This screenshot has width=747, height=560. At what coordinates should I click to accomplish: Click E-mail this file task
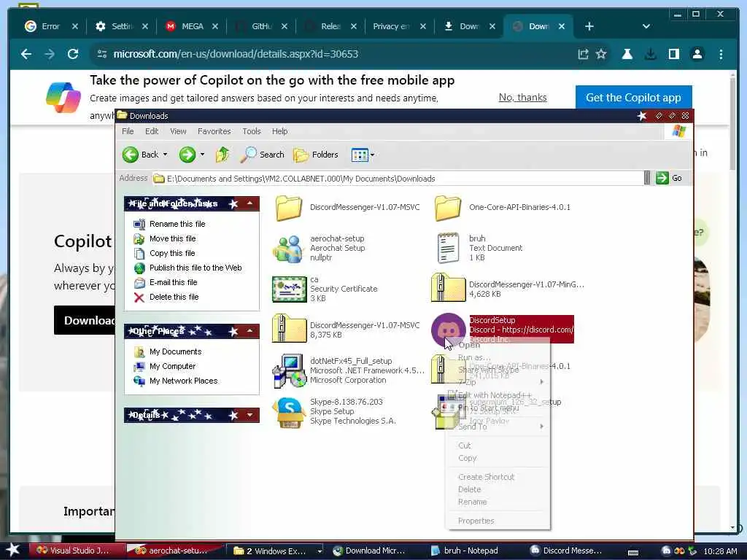tap(174, 282)
